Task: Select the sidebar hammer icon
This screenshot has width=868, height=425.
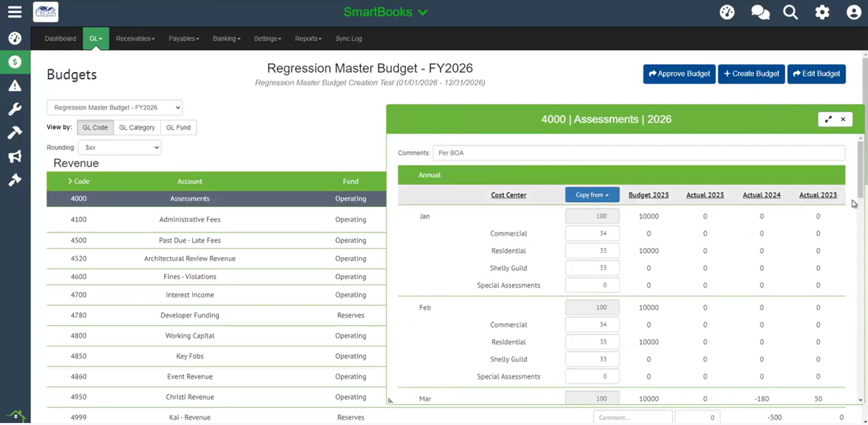Action: click(15, 132)
